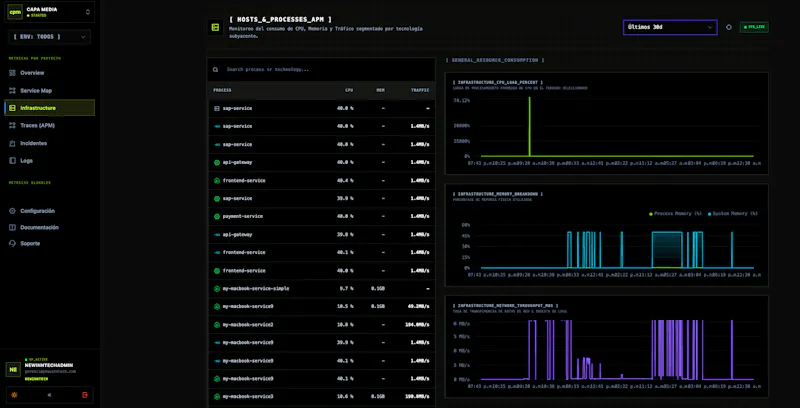The image size is (800, 408).
Task: Open the Últimos 30d time range dropdown
Action: (x=670, y=28)
